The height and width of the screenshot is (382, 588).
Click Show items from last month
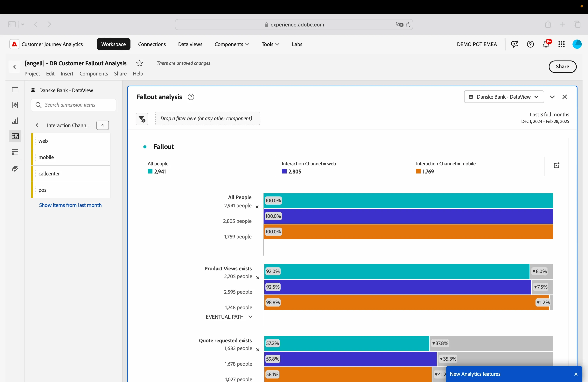(x=70, y=205)
